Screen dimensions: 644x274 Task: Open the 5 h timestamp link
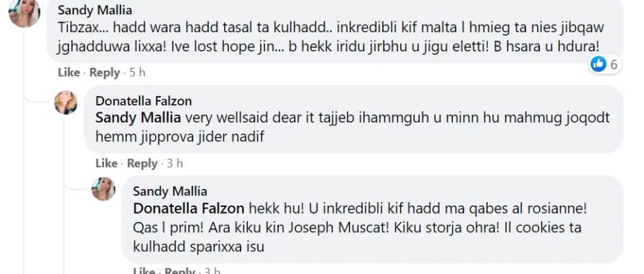tap(137, 73)
